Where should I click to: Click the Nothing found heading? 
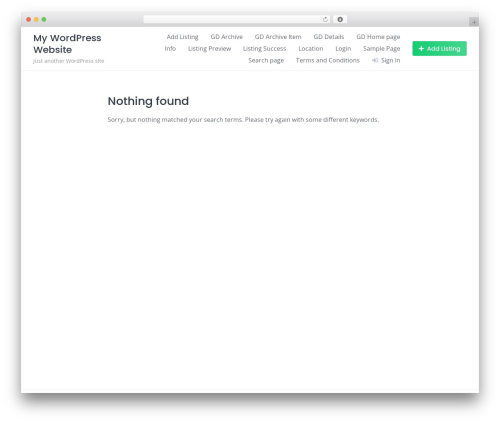(x=148, y=101)
